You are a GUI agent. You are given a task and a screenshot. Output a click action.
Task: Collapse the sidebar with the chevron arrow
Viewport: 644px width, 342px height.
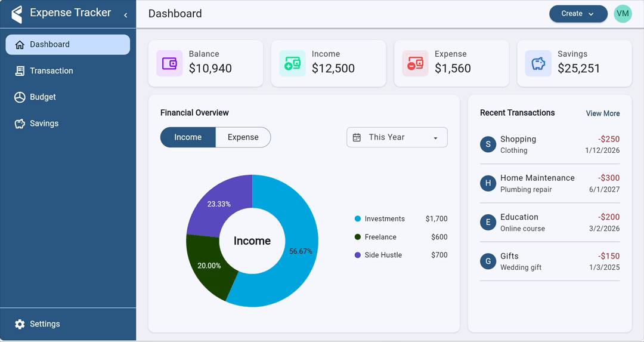click(x=125, y=15)
